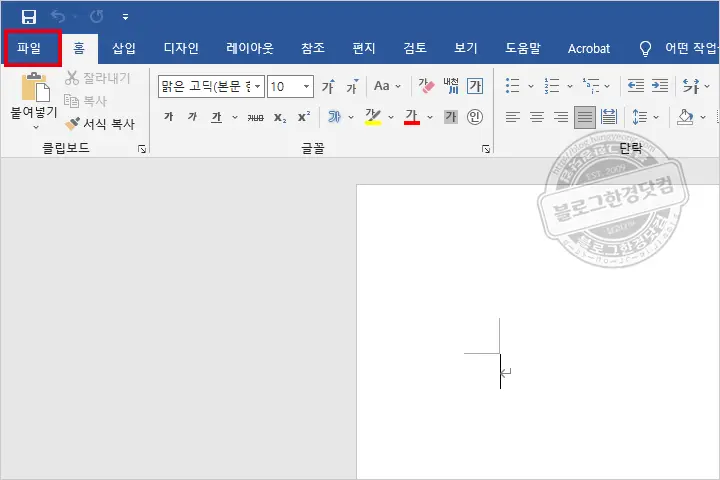Screen dimensions: 720x480
Task: Expand the 붙여넣기 options arrow
Action: [x=36, y=127]
